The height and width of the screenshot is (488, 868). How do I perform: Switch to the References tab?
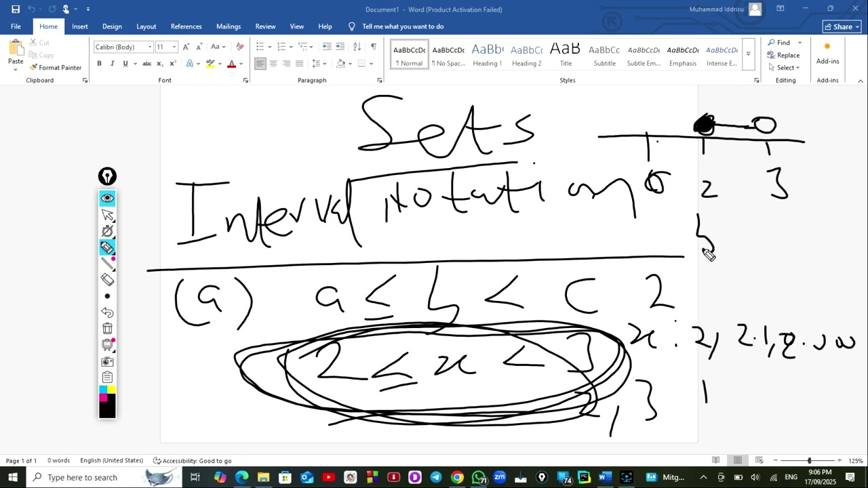[x=186, y=26]
